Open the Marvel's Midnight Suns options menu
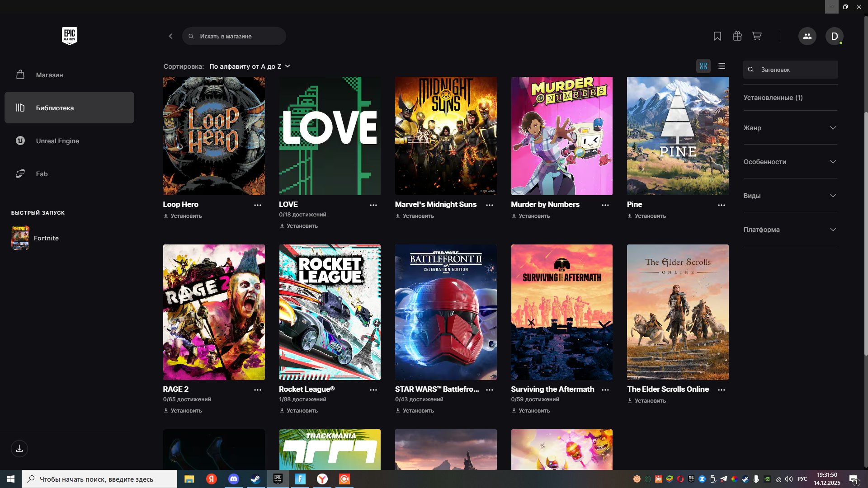The image size is (868, 488). tap(489, 205)
